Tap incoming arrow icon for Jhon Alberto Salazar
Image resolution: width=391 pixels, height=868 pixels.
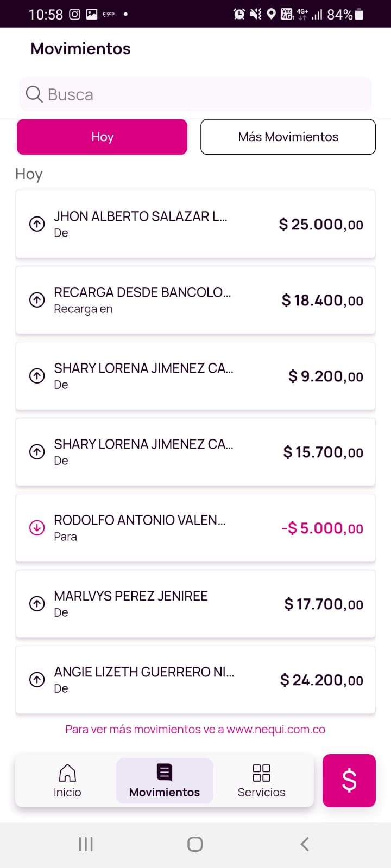(37, 224)
